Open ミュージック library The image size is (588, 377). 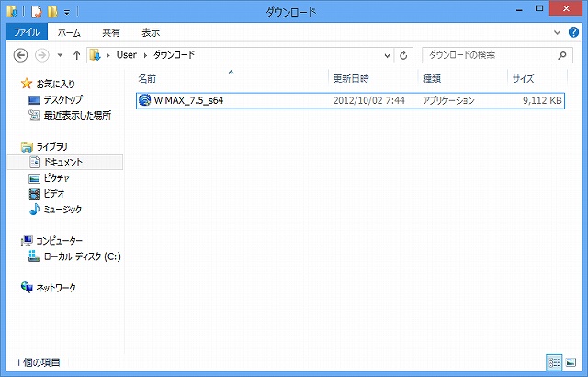(62, 210)
